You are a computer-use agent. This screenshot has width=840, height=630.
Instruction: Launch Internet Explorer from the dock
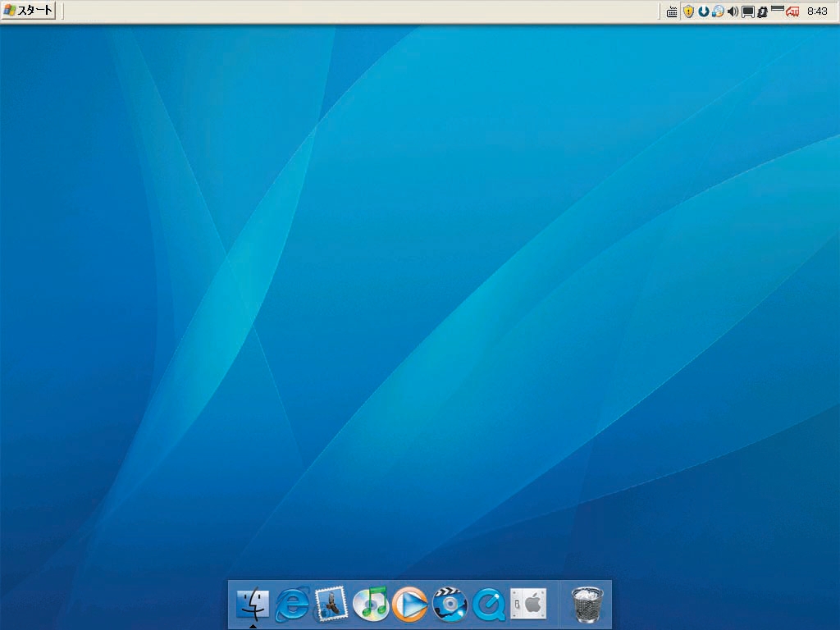coord(292,605)
